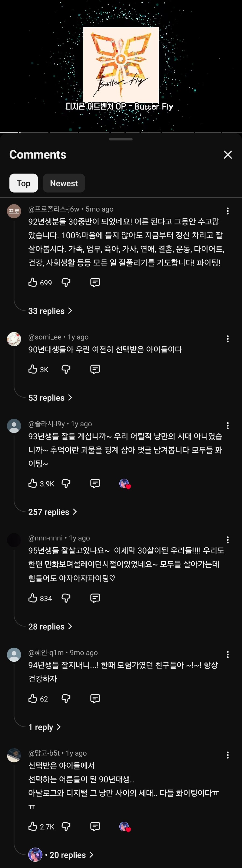This screenshot has width=242, height=868.
Task: Open reply box for @프로폴리스-j6w comment
Action: (x=95, y=282)
